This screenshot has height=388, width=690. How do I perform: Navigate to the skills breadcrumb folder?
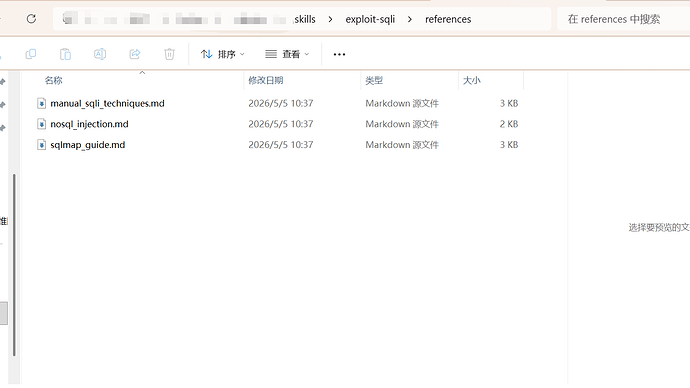(305, 19)
